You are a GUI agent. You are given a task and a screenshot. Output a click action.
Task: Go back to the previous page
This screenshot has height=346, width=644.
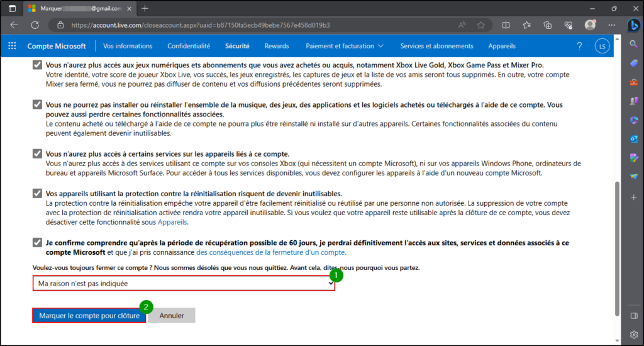(14, 25)
